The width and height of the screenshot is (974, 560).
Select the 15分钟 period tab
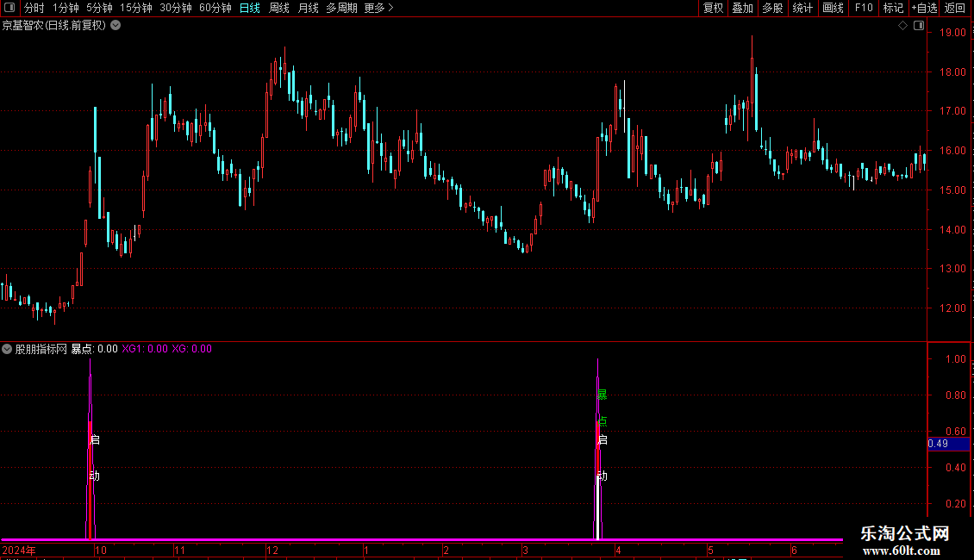coord(135,8)
